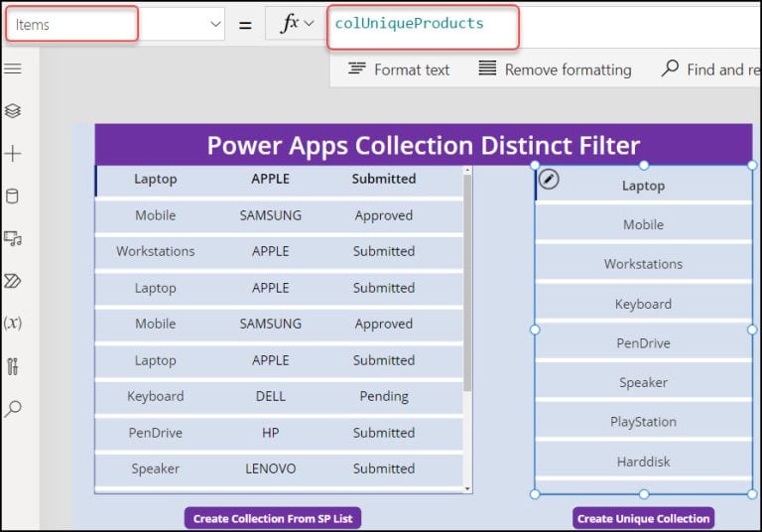Open the Advanced tools icon

click(x=13, y=365)
